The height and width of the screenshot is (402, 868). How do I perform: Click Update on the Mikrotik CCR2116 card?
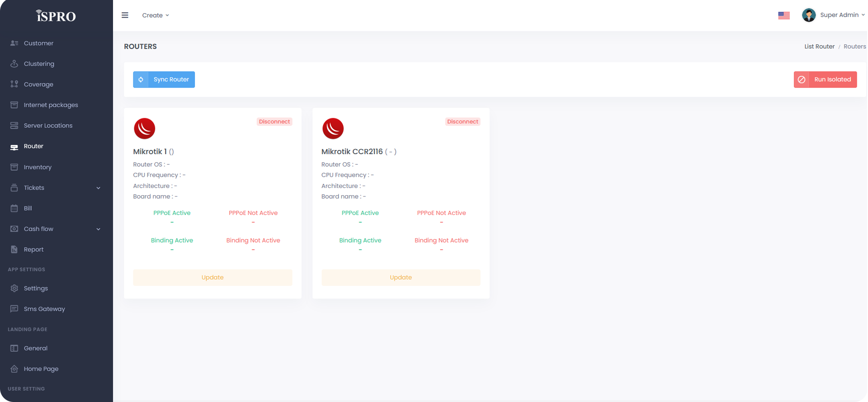[401, 277]
